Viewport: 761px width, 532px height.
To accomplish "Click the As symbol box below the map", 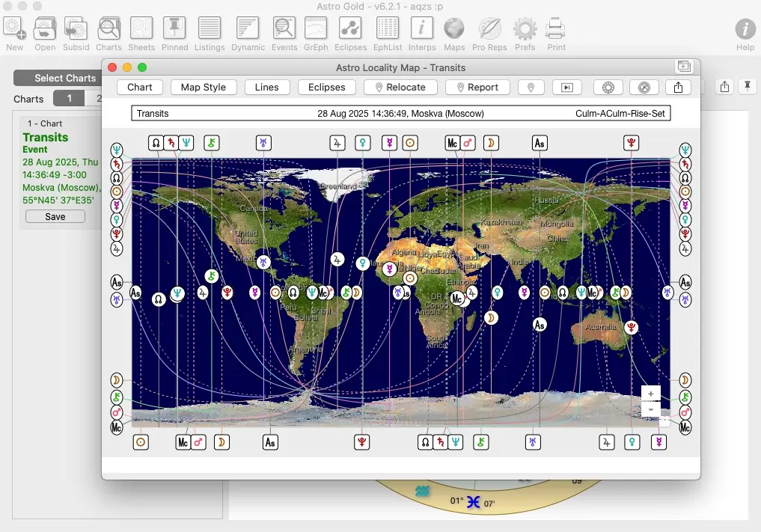I will click(x=270, y=442).
